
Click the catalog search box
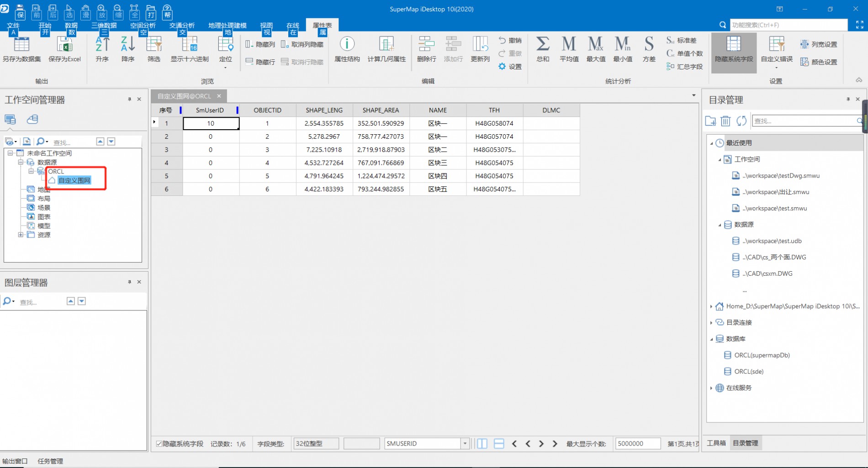[805, 121]
